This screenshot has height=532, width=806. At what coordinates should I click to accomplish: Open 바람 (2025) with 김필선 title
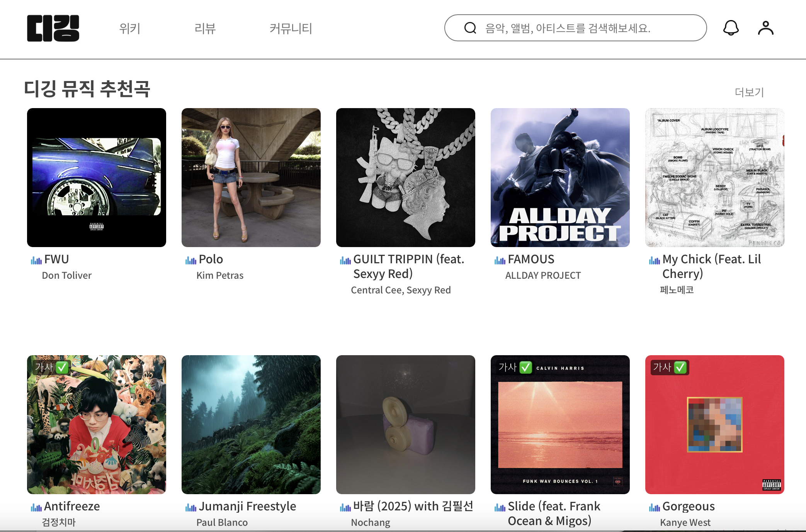413,506
